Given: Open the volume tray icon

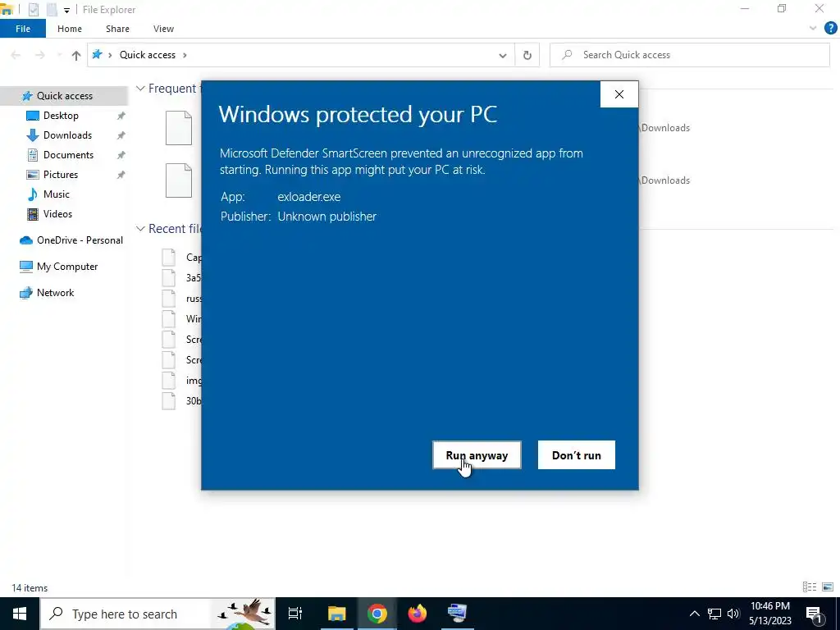Looking at the screenshot, I should (733, 614).
